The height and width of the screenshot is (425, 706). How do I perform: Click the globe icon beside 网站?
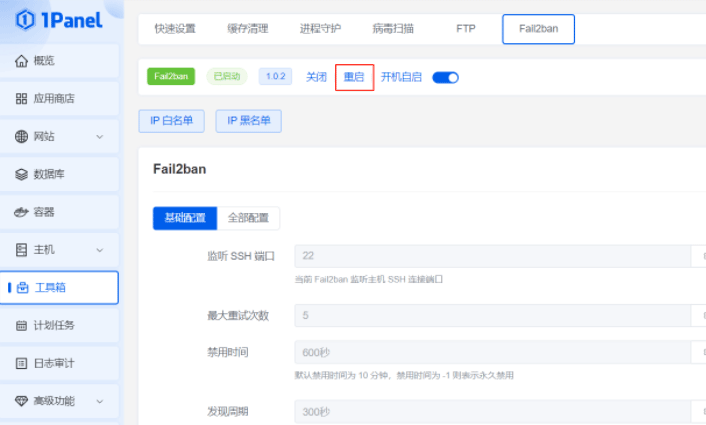21,136
